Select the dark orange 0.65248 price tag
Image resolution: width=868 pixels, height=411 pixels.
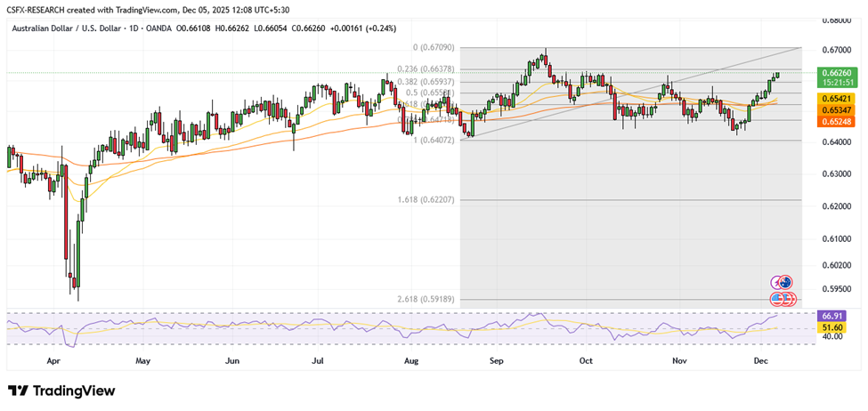(835, 120)
